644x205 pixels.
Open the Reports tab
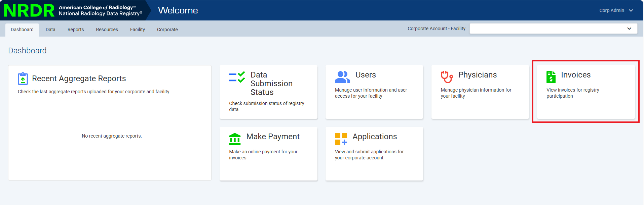click(76, 30)
